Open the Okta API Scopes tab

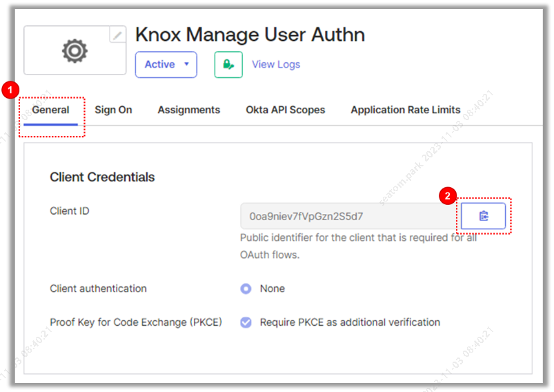tap(286, 110)
